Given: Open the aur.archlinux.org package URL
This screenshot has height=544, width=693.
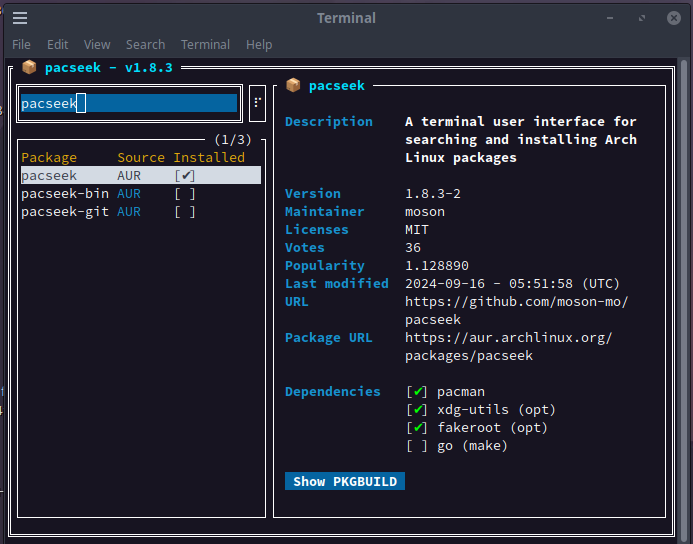Looking at the screenshot, I should point(508,346).
